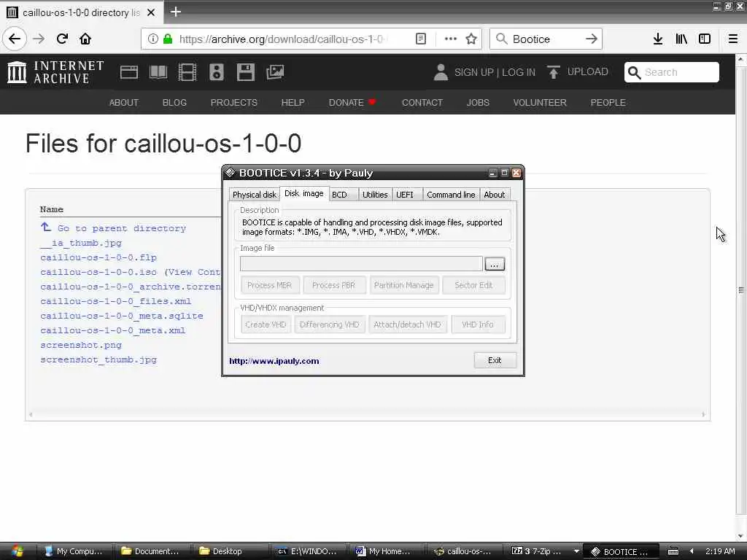
Task: Open the browser home page icon
Action: coord(85,39)
